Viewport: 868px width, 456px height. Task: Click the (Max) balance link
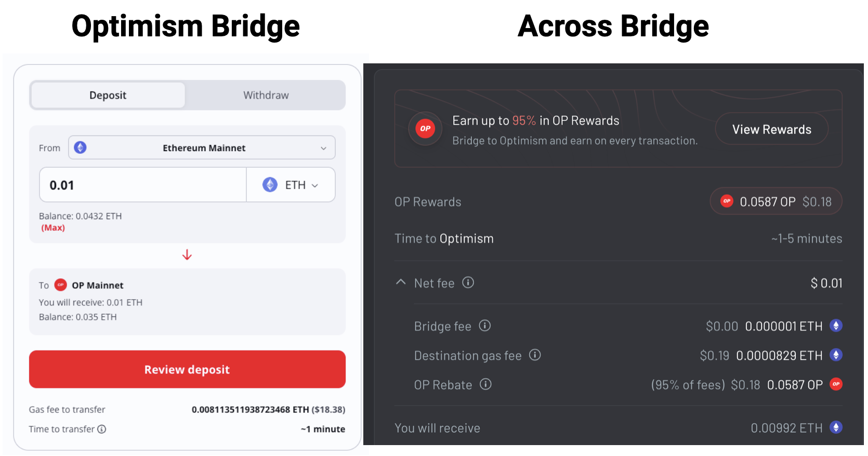pos(53,228)
